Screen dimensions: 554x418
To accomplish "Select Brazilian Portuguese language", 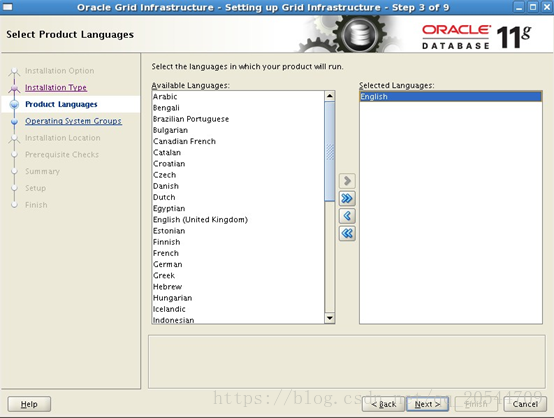I will point(238,119).
